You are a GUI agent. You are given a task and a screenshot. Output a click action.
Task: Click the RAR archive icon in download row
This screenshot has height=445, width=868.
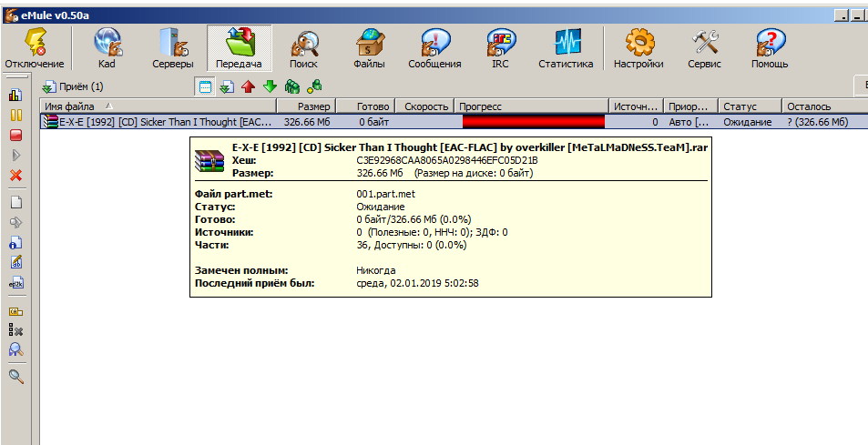point(51,122)
